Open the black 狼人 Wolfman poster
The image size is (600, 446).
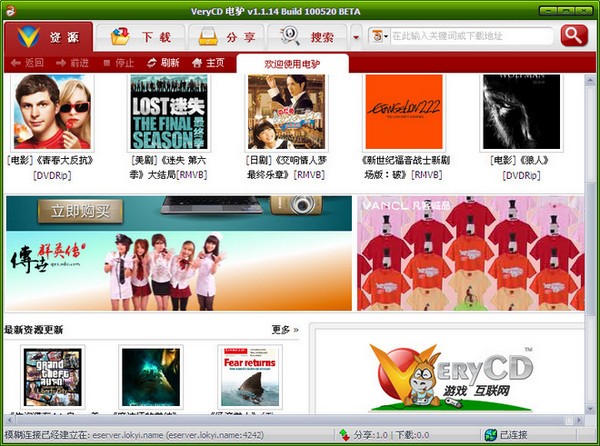point(521,112)
